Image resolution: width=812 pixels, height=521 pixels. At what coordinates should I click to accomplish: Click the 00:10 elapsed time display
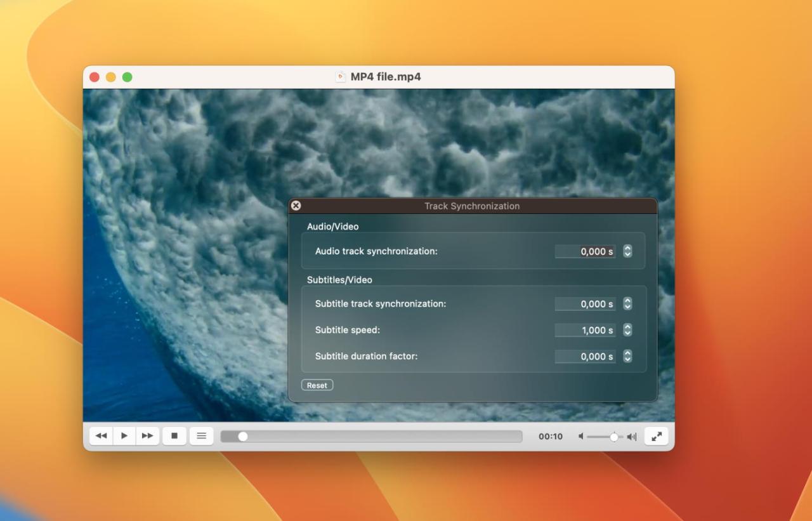point(551,436)
